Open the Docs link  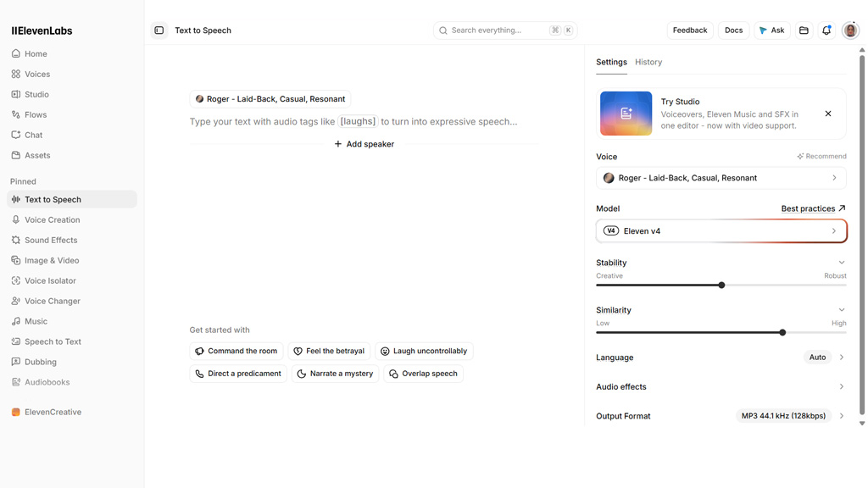pos(733,30)
